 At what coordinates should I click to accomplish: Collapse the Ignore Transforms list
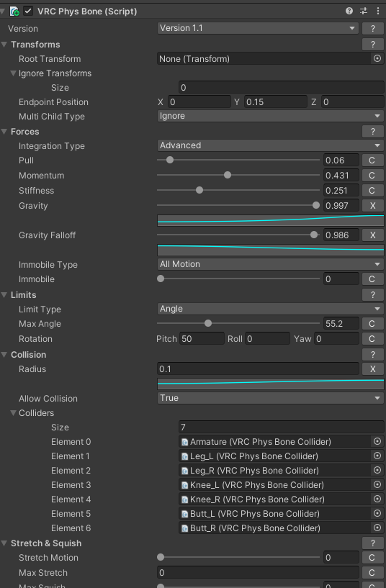pos(14,73)
